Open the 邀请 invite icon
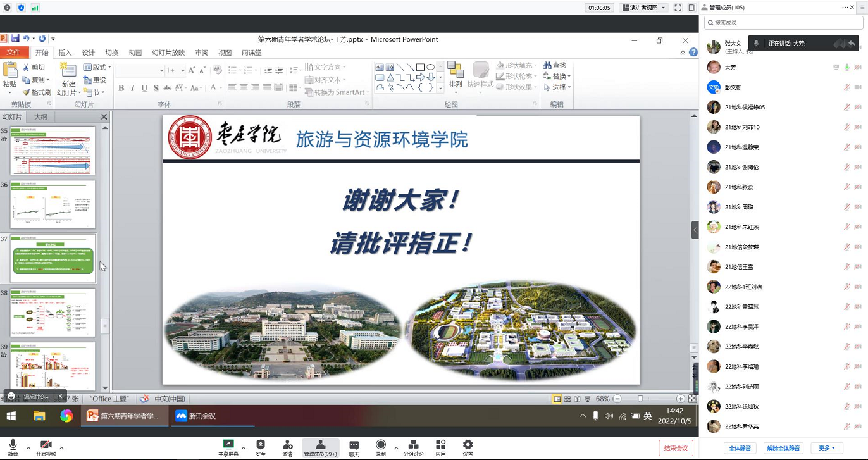This screenshot has width=868, height=460. 287,447
